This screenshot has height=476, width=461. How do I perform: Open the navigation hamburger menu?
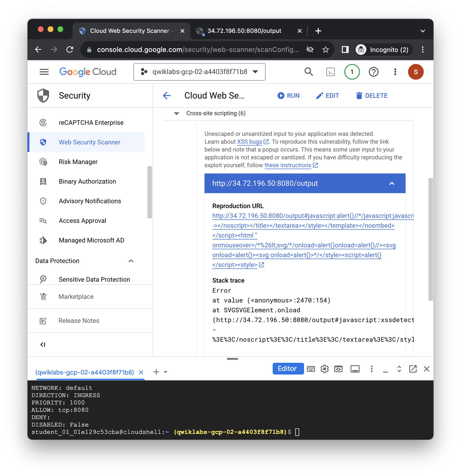click(x=44, y=72)
